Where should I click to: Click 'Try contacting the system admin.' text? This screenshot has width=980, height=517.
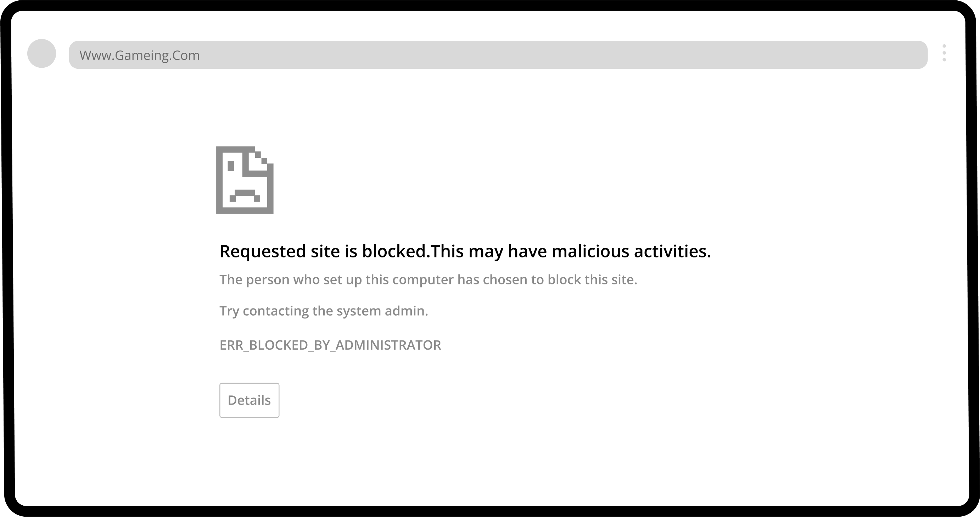tap(324, 311)
